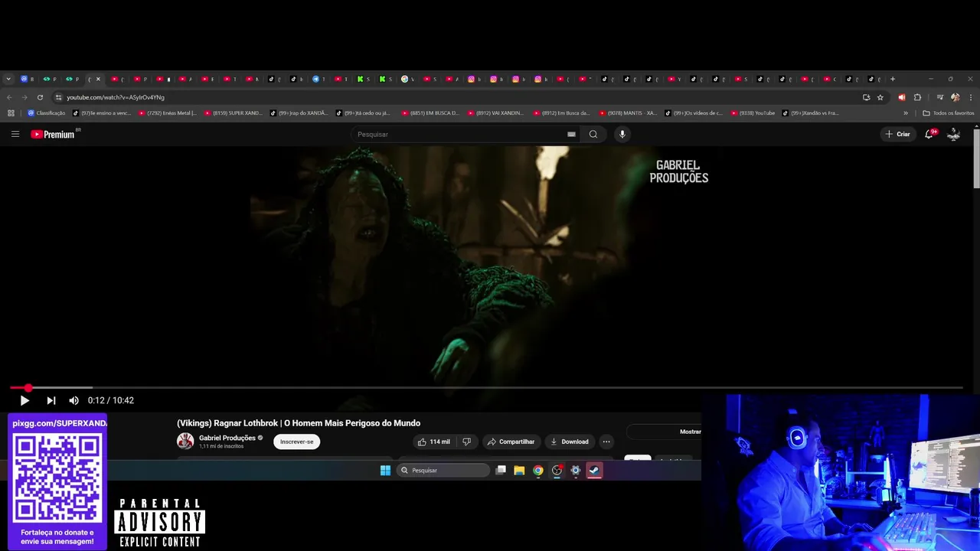Open Chrome from the taskbar
Image resolution: width=980 pixels, height=551 pixels.
[538, 470]
